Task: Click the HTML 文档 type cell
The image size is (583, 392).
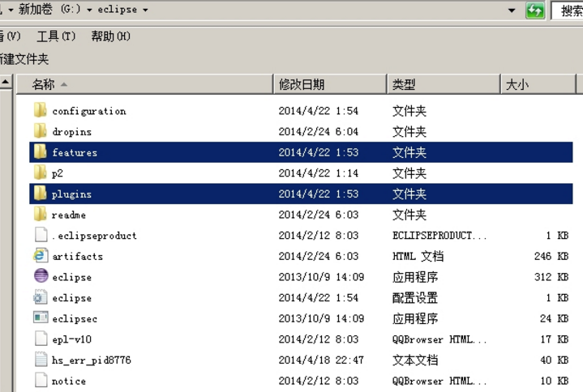Action: click(x=418, y=256)
